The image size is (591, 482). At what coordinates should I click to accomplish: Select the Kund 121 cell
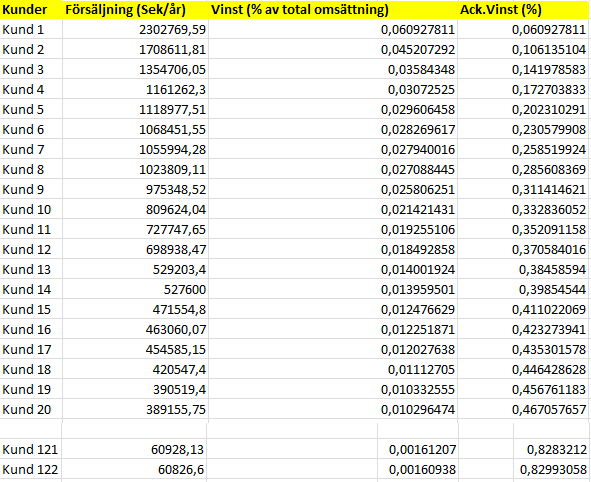click(x=31, y=449)
